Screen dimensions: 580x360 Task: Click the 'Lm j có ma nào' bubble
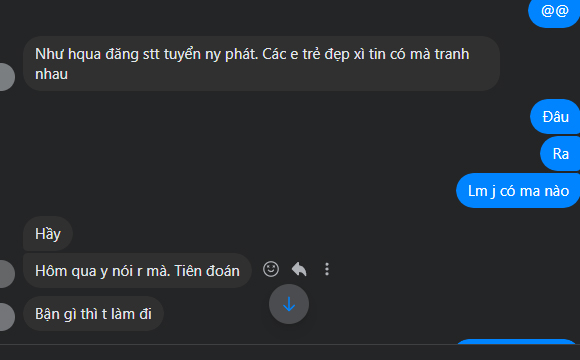518,191
